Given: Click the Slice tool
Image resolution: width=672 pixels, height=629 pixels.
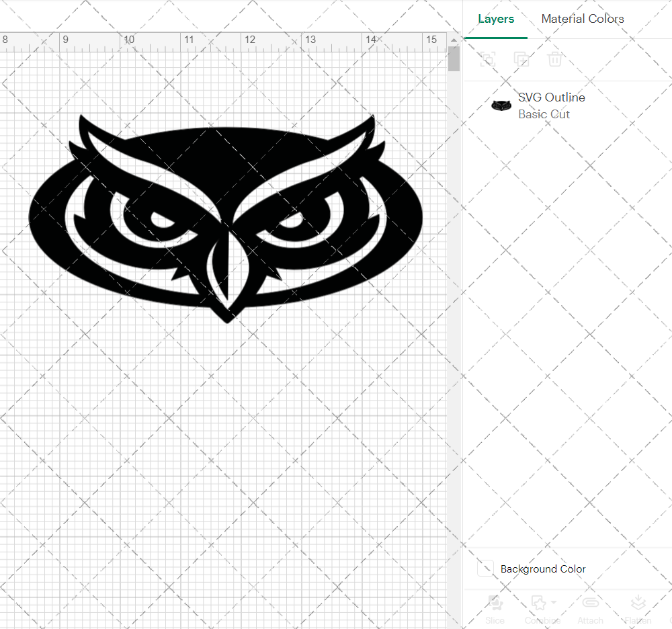Looking at the screenshot, I should (x=495, y=610).
